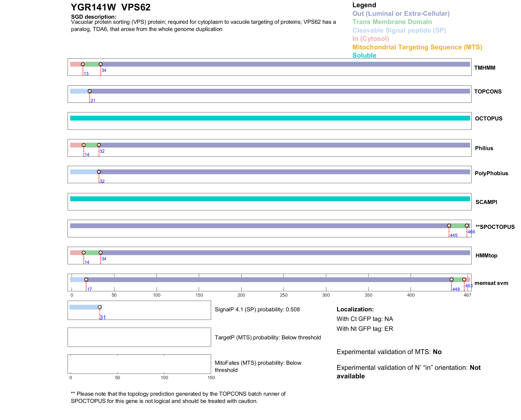Click the empty TargetP plot box
The image size is (521, 420).
pyautogui.click(x=139, y=337)
